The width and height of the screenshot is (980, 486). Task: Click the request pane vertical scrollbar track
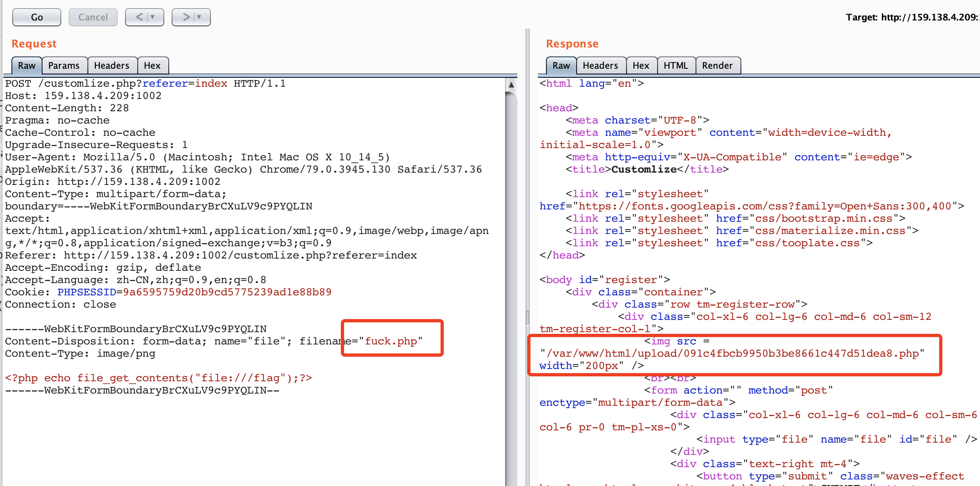coord(511,286)
